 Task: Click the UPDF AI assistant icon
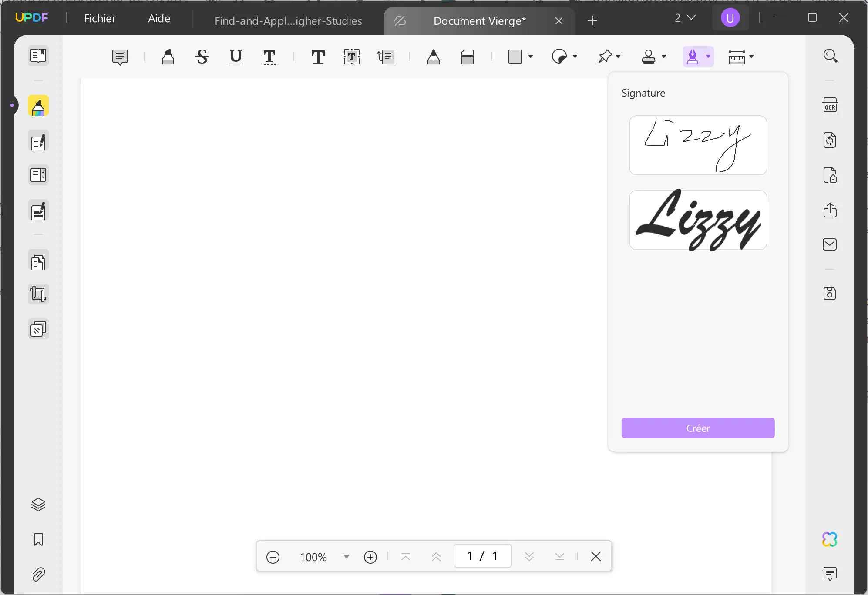pyautogui.click(x=830, y=539)
